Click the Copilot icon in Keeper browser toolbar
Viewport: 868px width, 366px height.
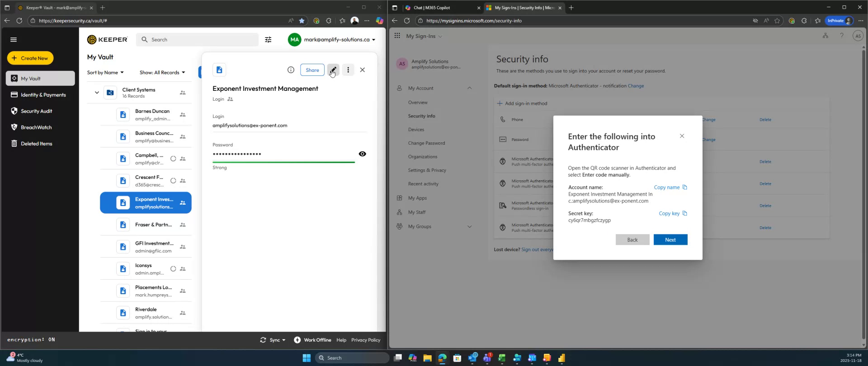coord(380,21)
